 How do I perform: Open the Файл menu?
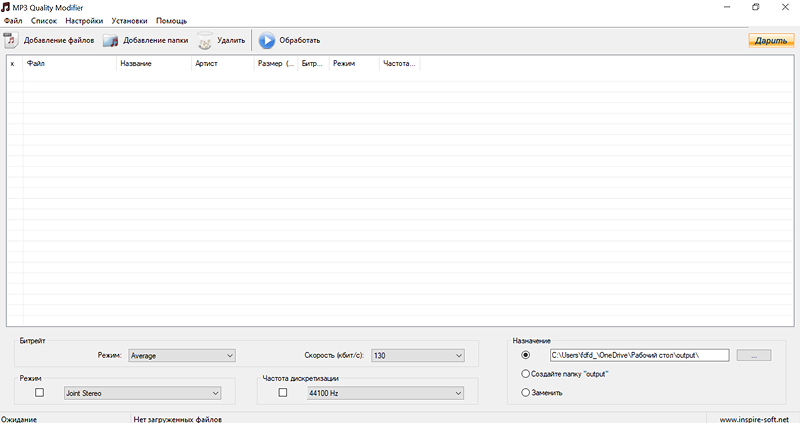tap(13, 20)
